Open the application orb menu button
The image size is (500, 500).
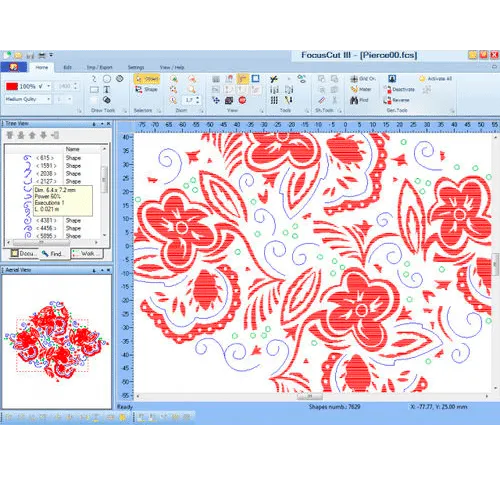pyautogui.click(x=14, y=67)
